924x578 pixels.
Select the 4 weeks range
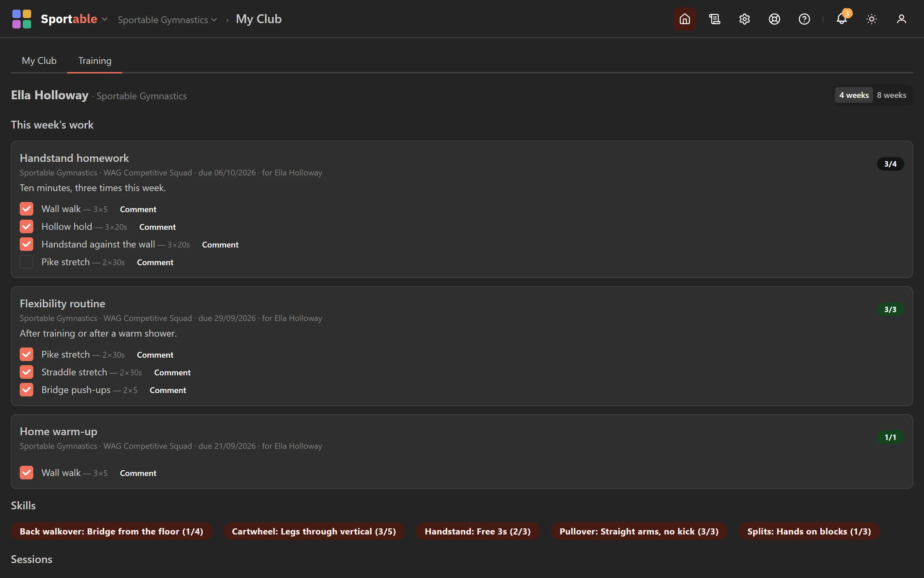(x=854, y=95)
